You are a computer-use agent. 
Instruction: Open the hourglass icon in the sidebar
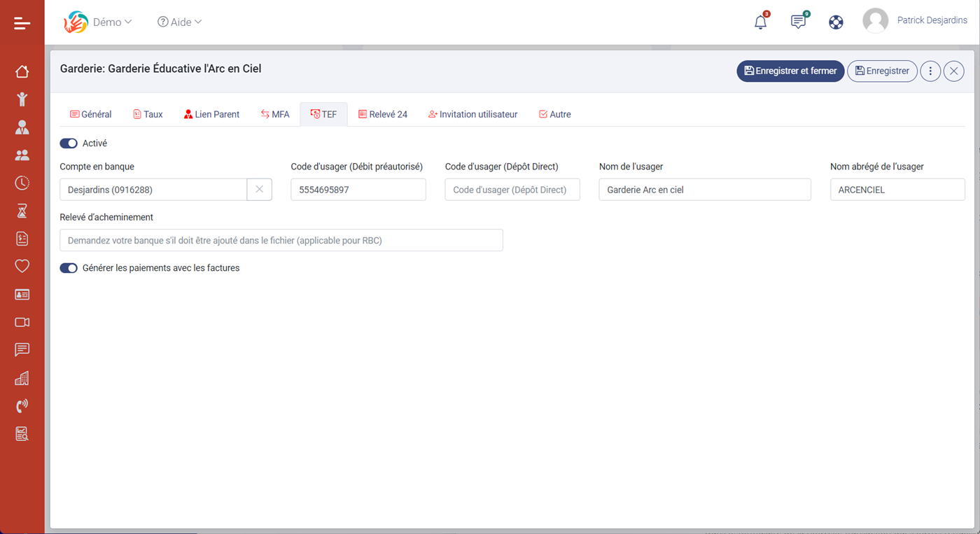pyautogui.click(x=22, y=211)
